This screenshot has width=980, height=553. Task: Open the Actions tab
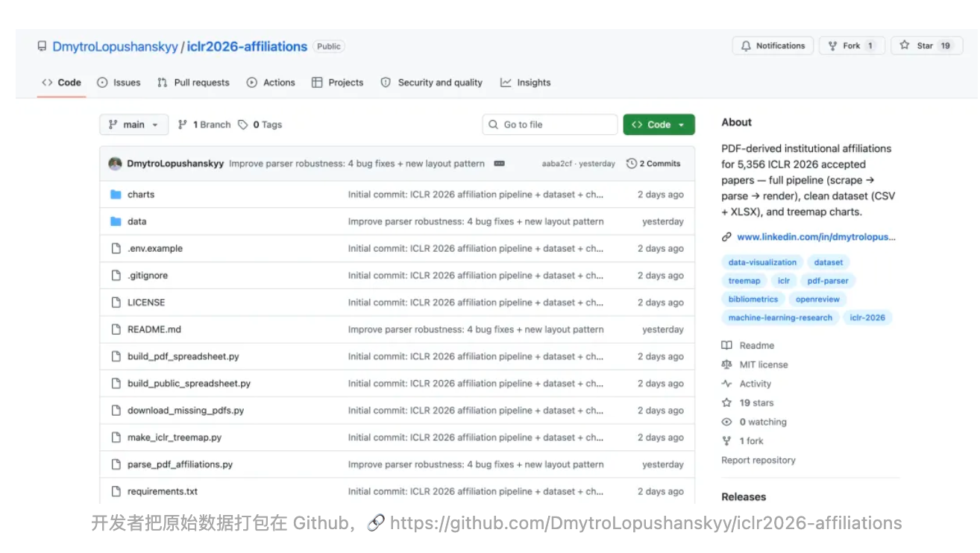point(271,83)
